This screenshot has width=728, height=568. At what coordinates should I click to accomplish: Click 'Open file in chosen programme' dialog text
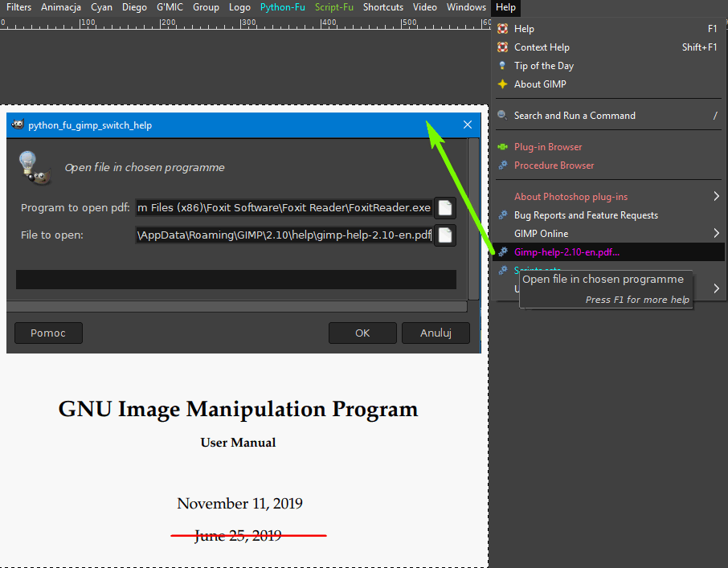tap(145, 168)
